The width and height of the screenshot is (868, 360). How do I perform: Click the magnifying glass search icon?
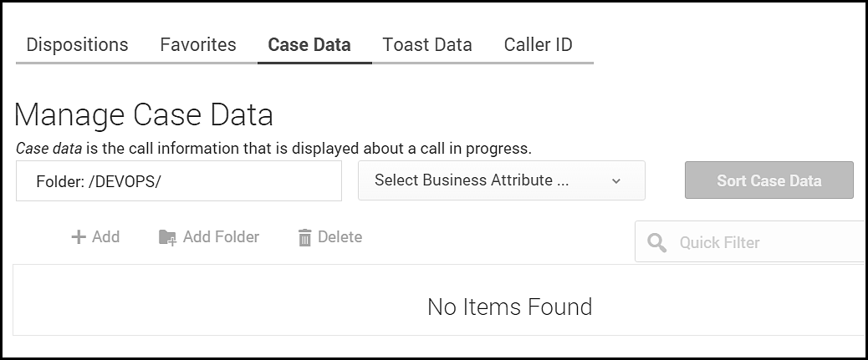[657, 243]
